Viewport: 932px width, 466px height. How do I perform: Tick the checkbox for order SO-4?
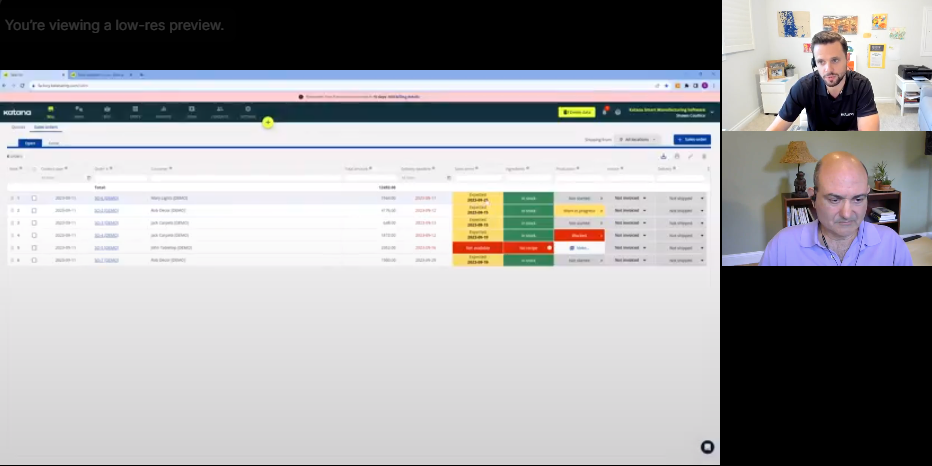point(34,235)
